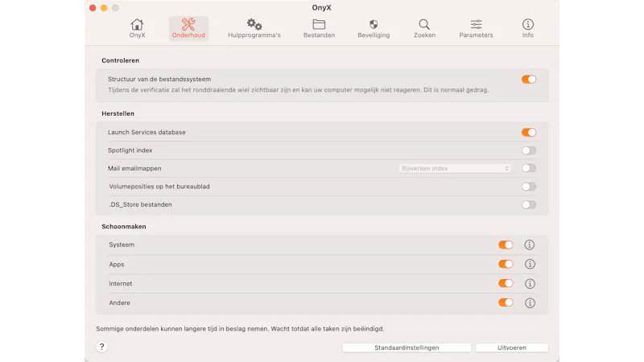Show info for Internet cleaning
Viewport: 644px width, 362px height.
tap(530, 283)
